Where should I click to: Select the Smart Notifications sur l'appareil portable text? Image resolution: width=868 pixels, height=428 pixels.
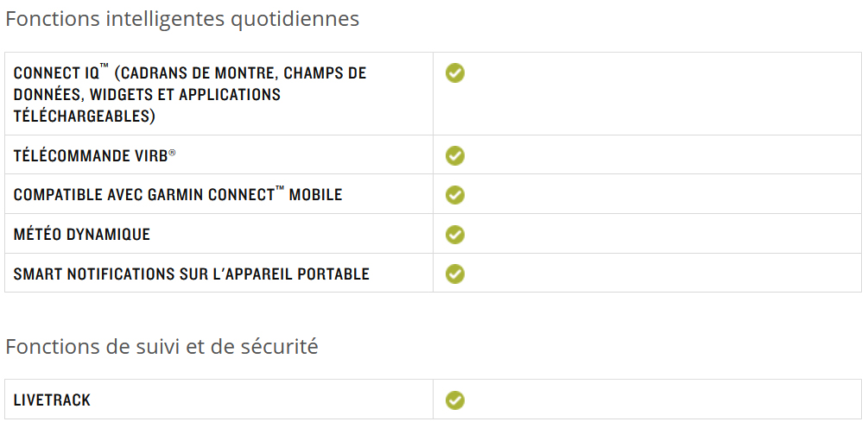click(x=191, y=274)
